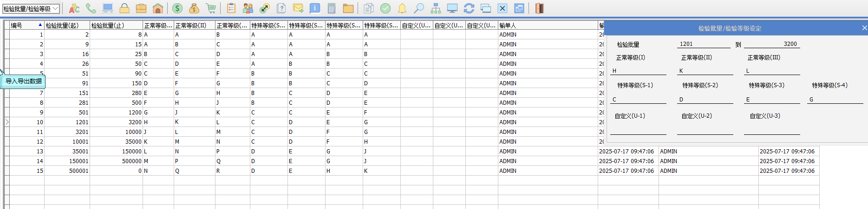Click the green dollar coin icon

point(177,8)
